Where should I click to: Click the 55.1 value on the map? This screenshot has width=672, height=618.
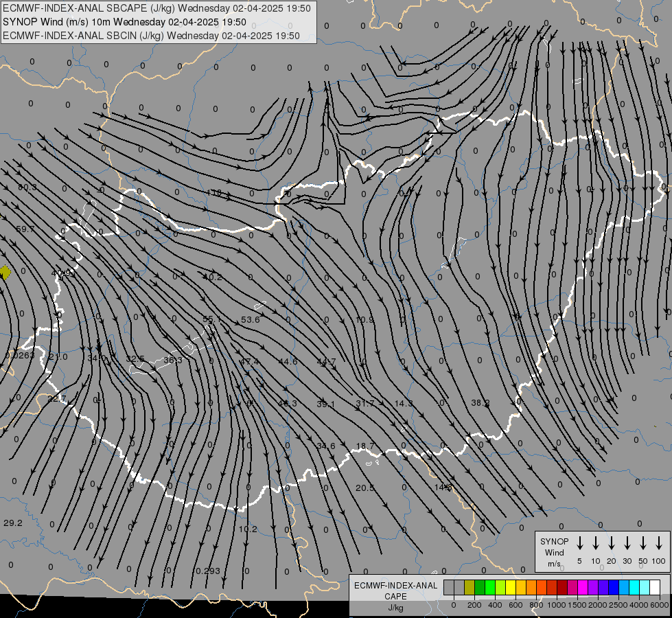pyautogui.click(x=211, y=319)
